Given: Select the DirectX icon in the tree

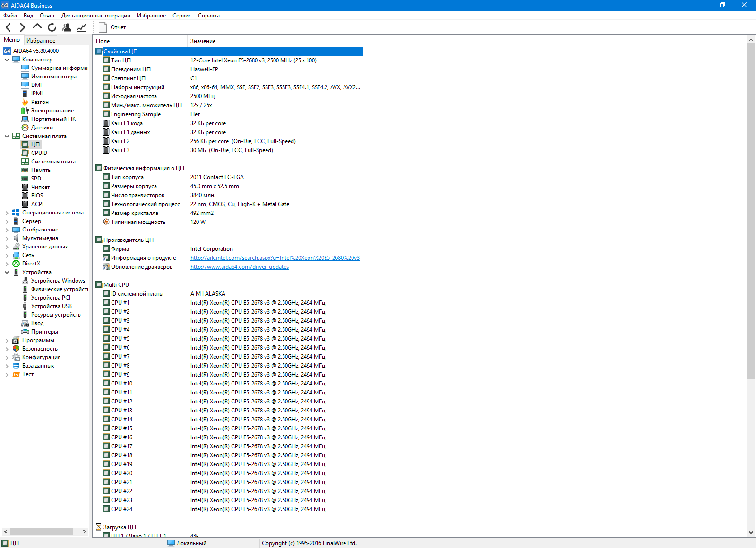Looking at the screenshot, I should 16,264.
